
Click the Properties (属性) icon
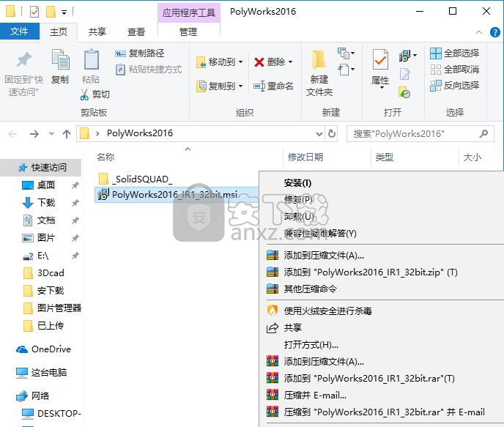point(380,60)
